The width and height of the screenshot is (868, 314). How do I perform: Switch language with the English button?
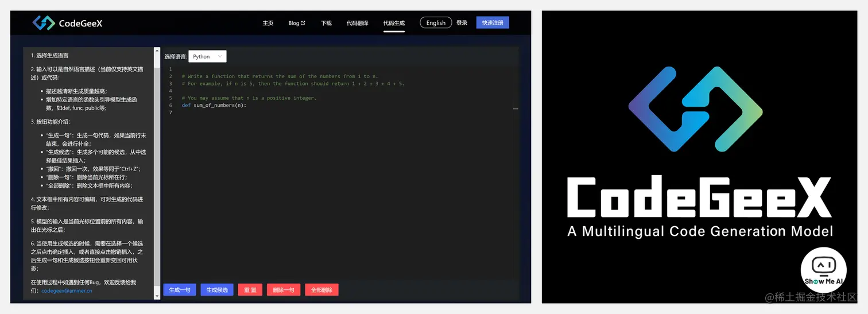[436, 23]
